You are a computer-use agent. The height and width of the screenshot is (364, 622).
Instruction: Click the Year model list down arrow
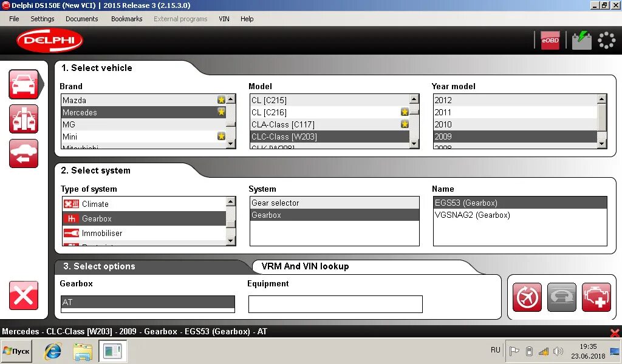[602, 144]
